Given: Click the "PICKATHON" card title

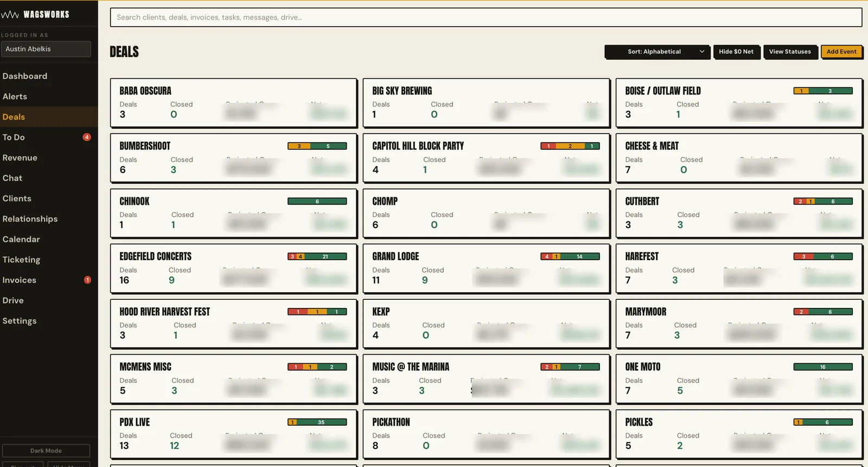Looking at the screenshot, I should pos(391,422).
